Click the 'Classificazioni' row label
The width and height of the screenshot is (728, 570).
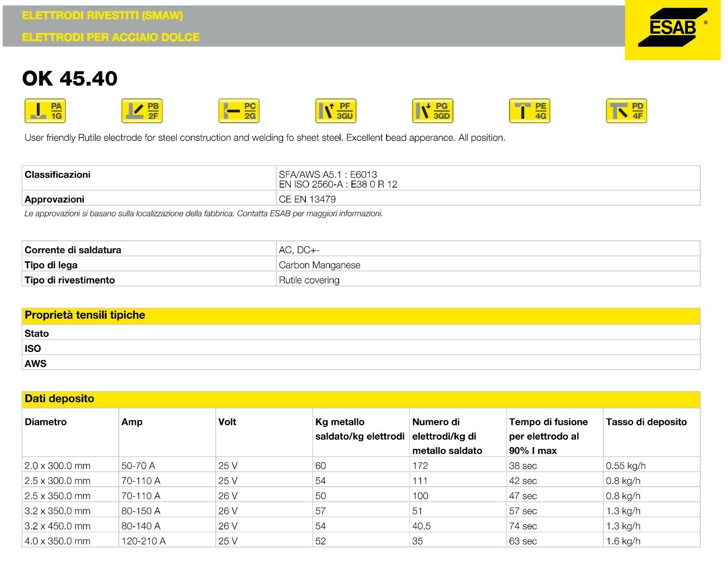click(x=57, y=174)
